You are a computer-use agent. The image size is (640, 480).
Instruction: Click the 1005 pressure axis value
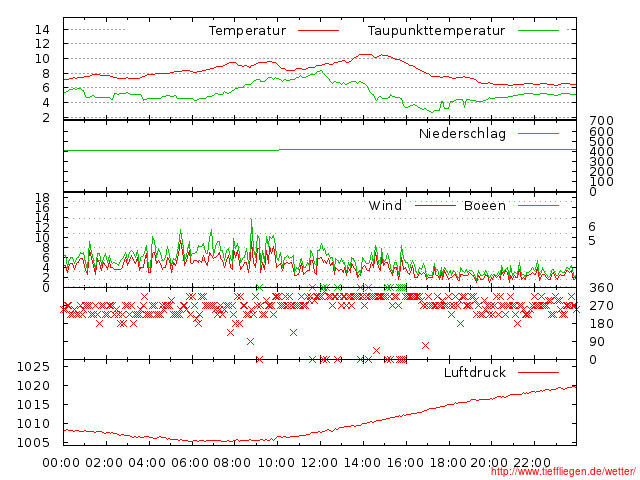coord(33,442)
